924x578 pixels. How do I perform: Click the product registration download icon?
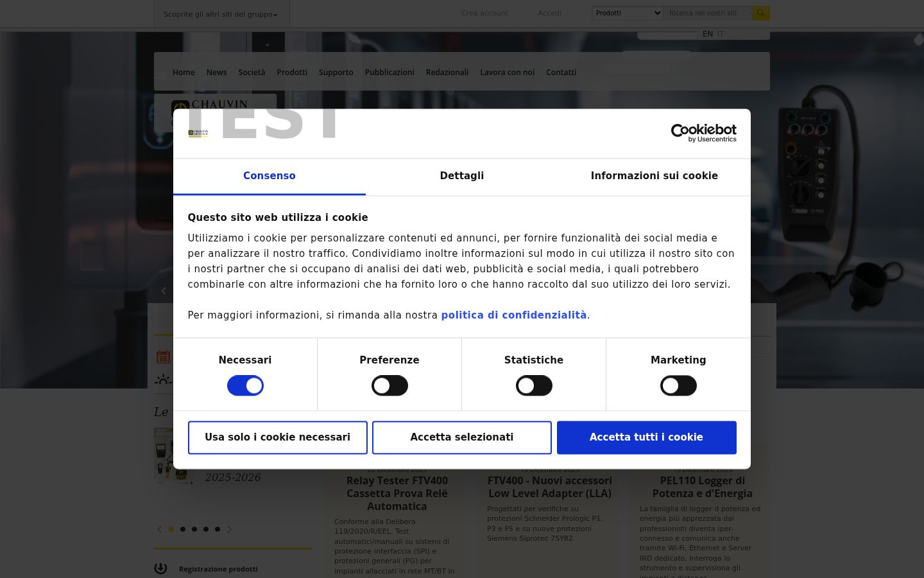(x=160, y=568)
